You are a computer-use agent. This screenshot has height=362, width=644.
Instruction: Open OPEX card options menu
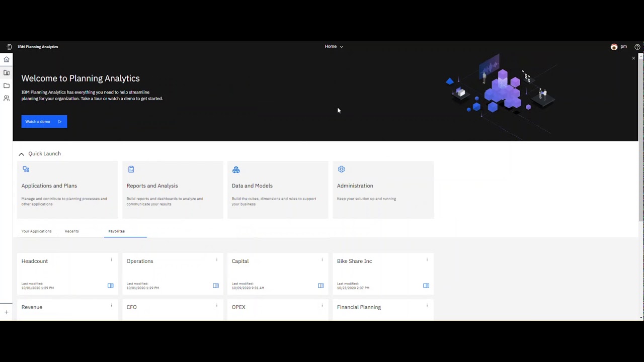click(322, 306)
